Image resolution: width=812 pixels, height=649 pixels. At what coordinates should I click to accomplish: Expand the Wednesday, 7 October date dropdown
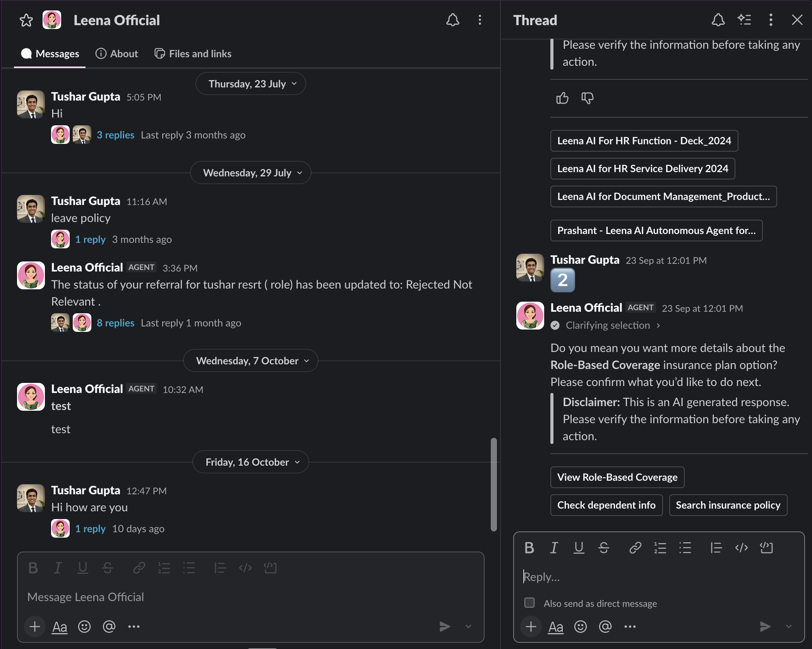pyautogui.click(x=251, y=360)
